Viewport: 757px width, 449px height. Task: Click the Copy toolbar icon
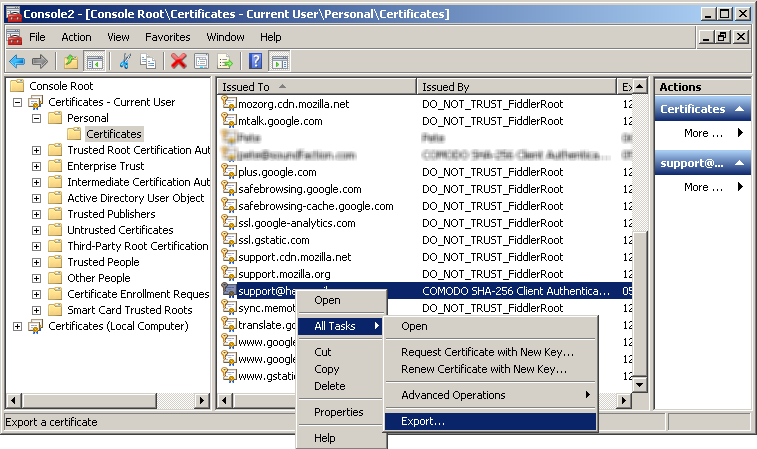pyautogui.click(x=148, y=61)
